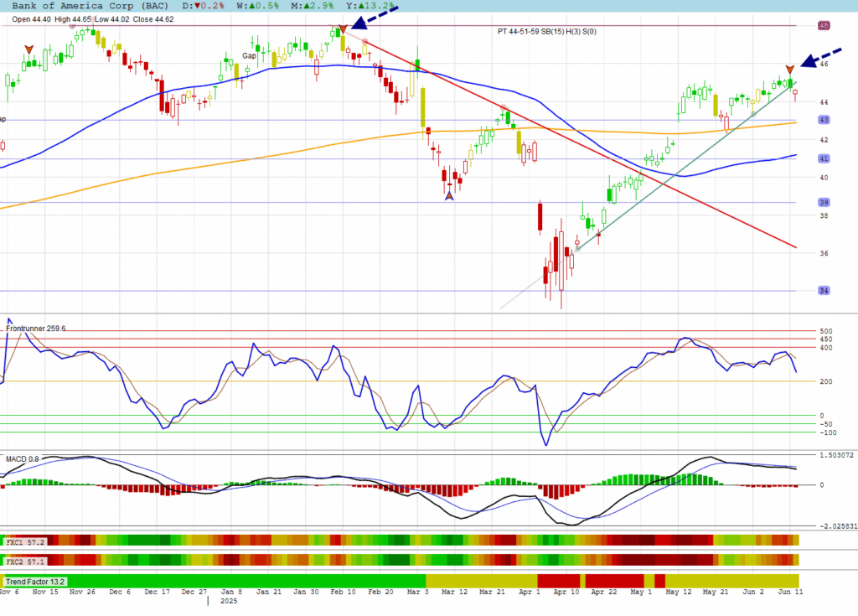Click the FXC2 57.1 label
The height and width of the screenshot is (616, 858).
[24, 562]
